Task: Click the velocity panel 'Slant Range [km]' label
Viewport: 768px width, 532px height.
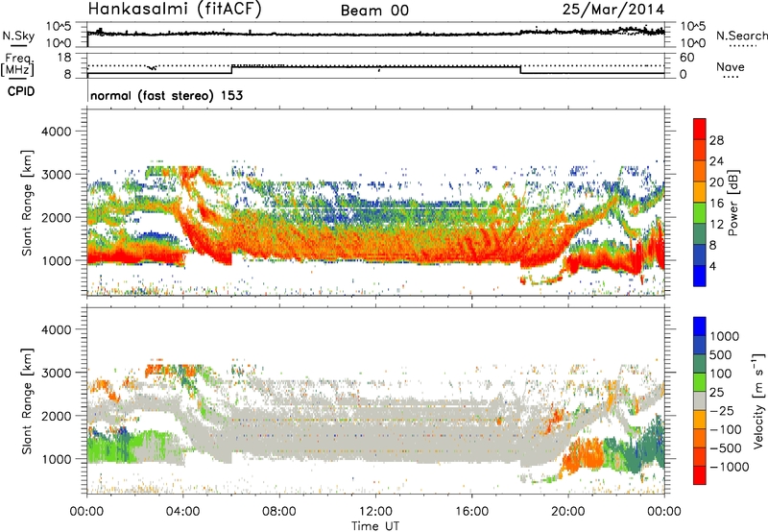Action: click(x=27, y=401)
